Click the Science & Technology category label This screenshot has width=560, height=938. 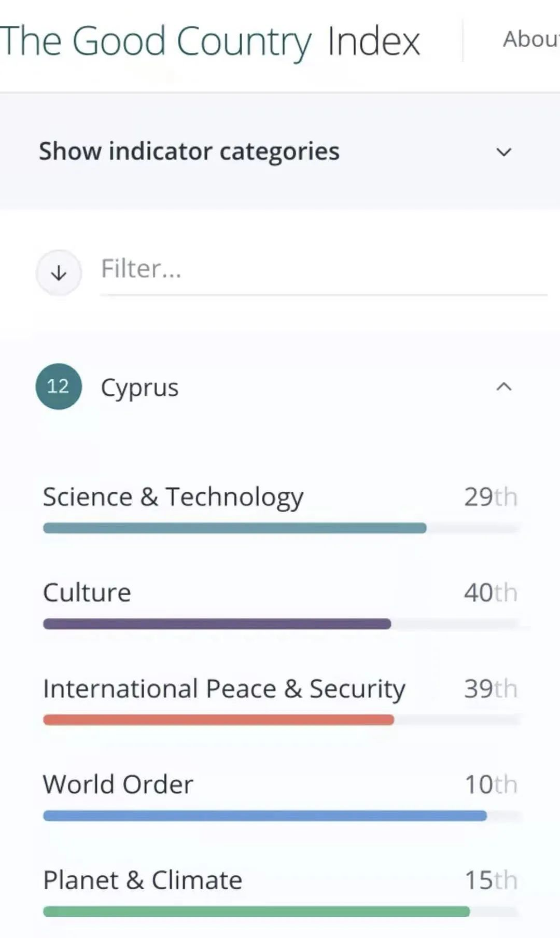tap(173, 497)
